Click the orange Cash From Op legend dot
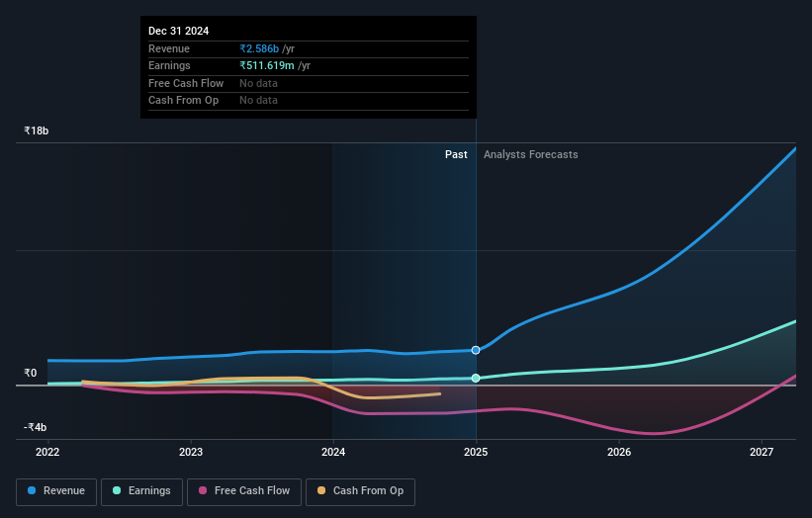 tap(321, 490)
